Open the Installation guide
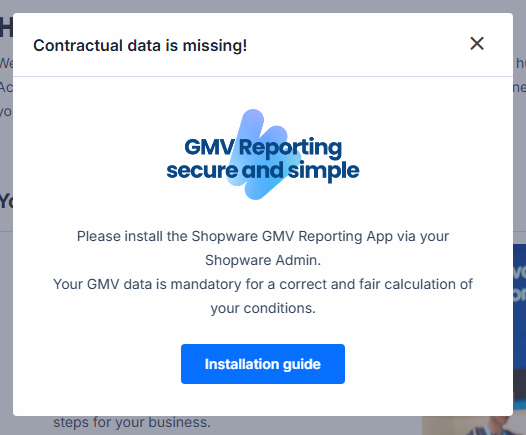The image size is (526, 435). (x=263, y=364)
